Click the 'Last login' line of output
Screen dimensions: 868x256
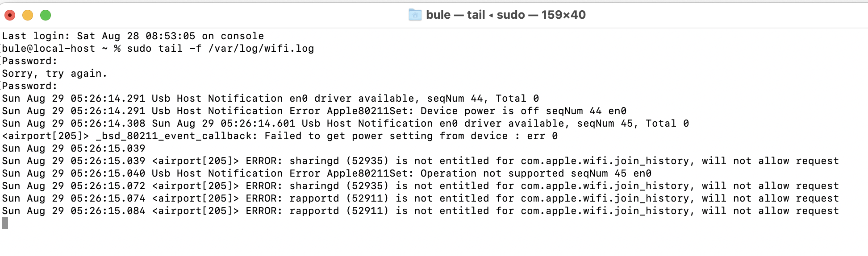click(x=133, y=36)
